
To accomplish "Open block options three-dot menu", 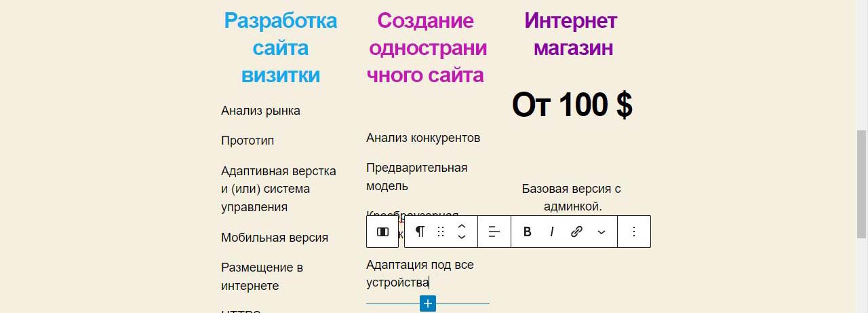I will pyautogui.click(x=634, y=232).
